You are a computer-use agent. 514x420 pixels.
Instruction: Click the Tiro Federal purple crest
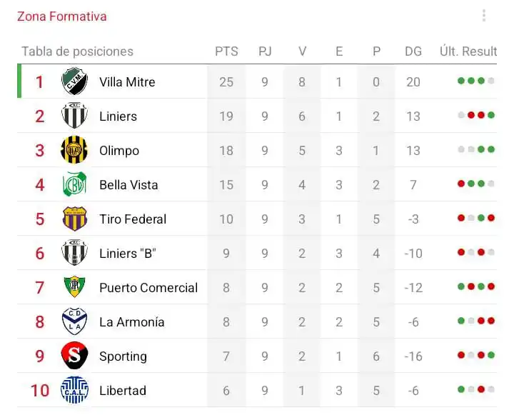[x=74, y=219]
